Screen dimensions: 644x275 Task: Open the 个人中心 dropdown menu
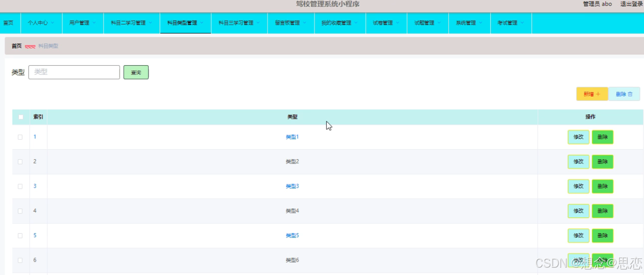click(x=41, y=23)
